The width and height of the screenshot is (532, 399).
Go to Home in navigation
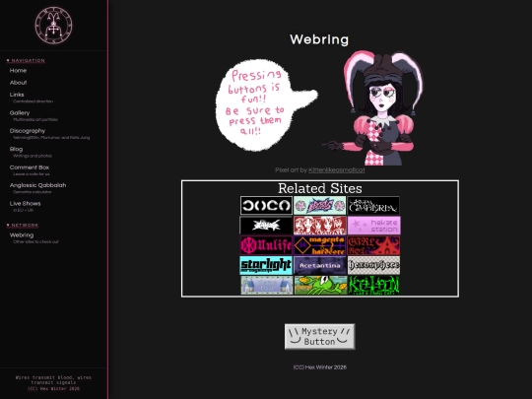pos(18,71)
